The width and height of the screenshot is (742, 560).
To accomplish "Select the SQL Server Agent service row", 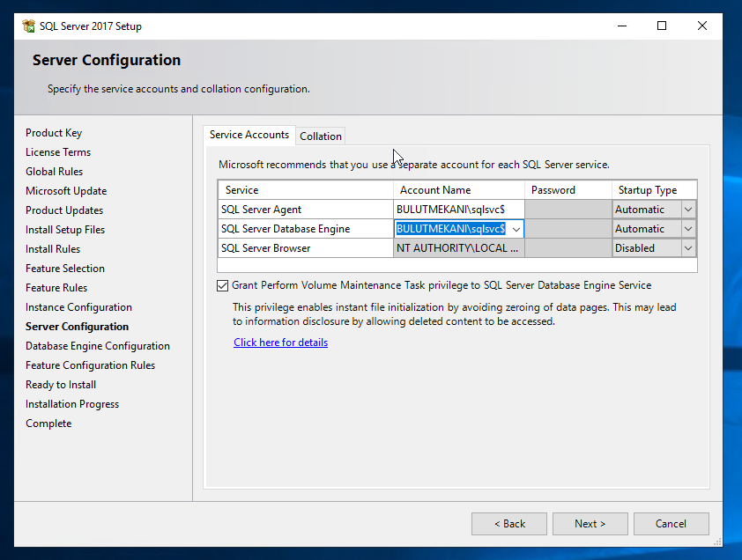I will pos(306,210).
